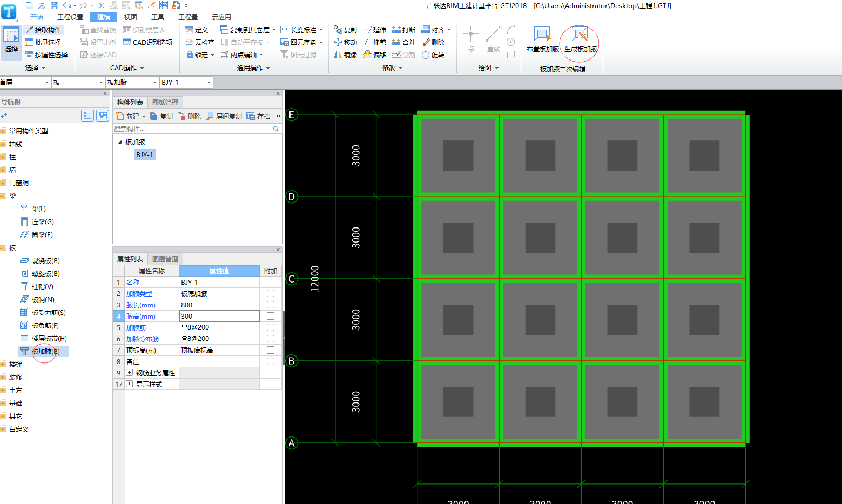Click 删除 in 构件列表 toolbar
This screenshot has height=504, width=842.
coord(190,116)
